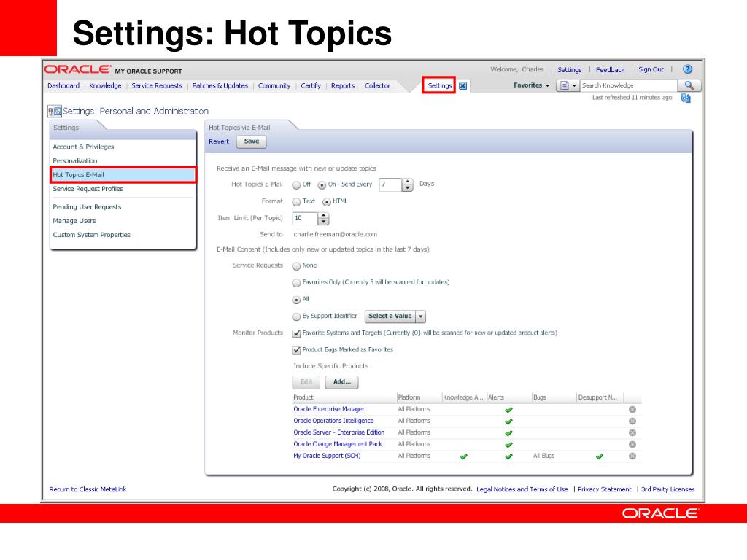Image resolution: width=747 pixels, height=560 pixels.
Task: Click the Settings Personal and Administration icon
Action: click(x=54, y=112)
